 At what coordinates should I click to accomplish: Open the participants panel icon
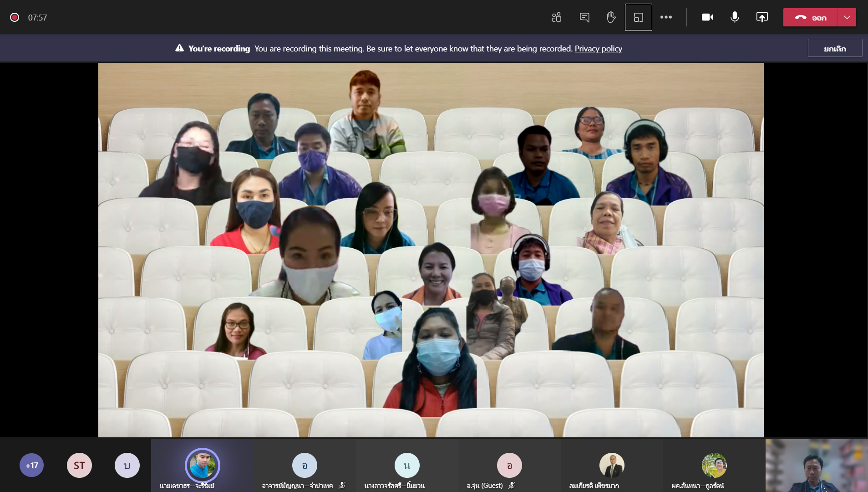click(556, 17)
